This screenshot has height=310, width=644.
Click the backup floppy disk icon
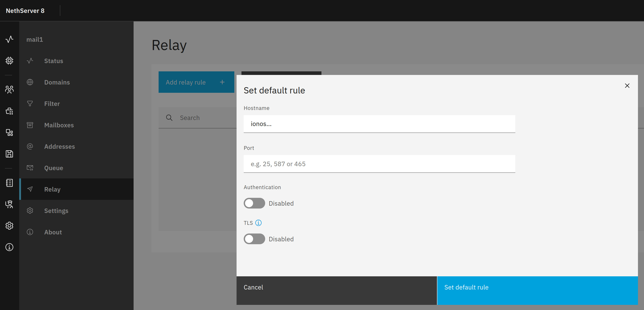click(x=9, y=154)
